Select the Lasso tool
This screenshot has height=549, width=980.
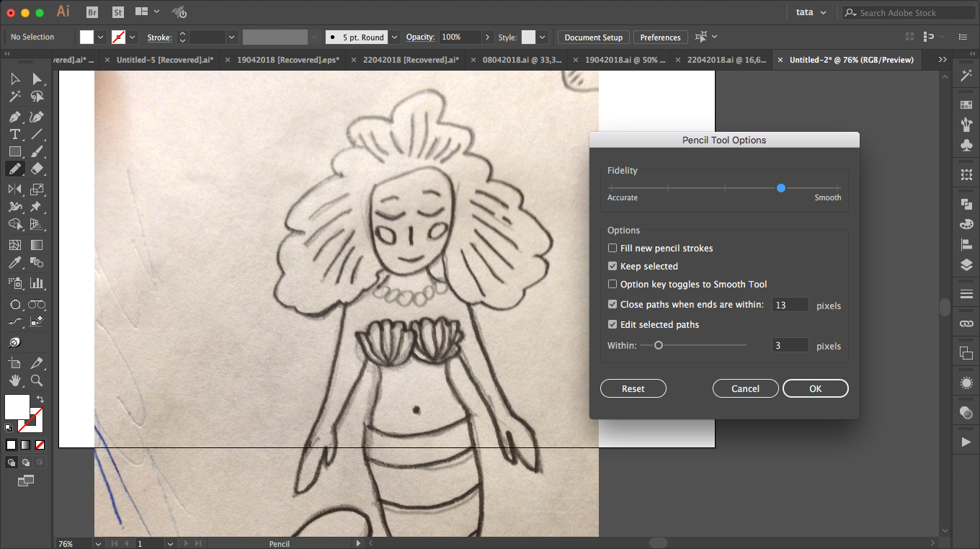[37, 97]
